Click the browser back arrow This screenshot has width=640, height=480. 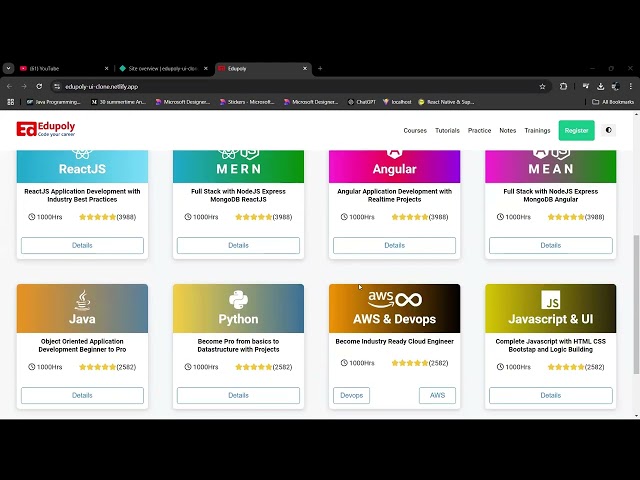[9, 87]
